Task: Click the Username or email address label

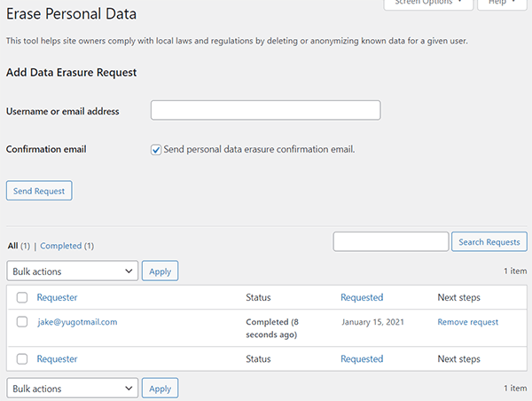Action: (62, 112)
